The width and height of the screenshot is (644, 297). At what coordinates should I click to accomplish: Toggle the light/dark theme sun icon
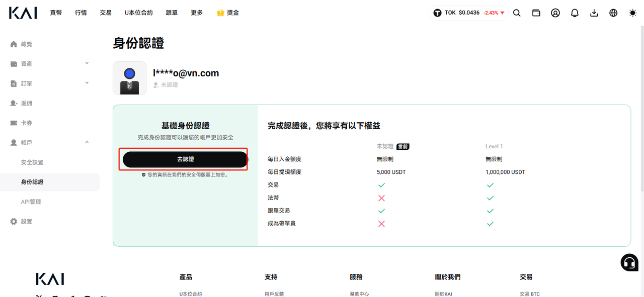pyautogui.click(x=633, y=13)
